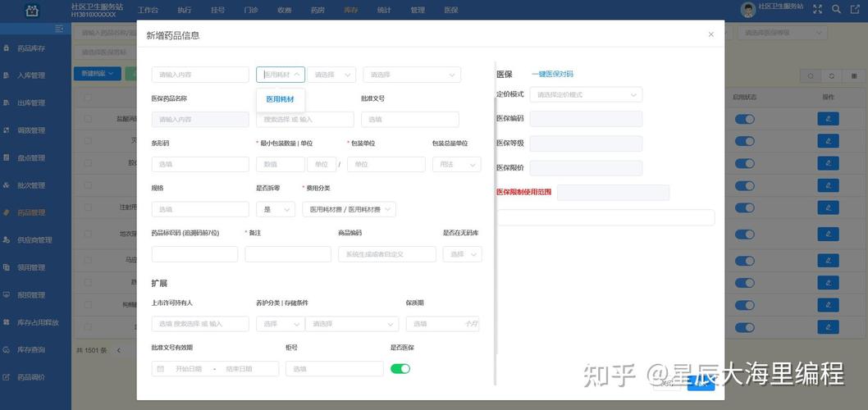This screenshot has height=410, width=868.
Task: Click the 条形码 input field
Action: [200, 164]
